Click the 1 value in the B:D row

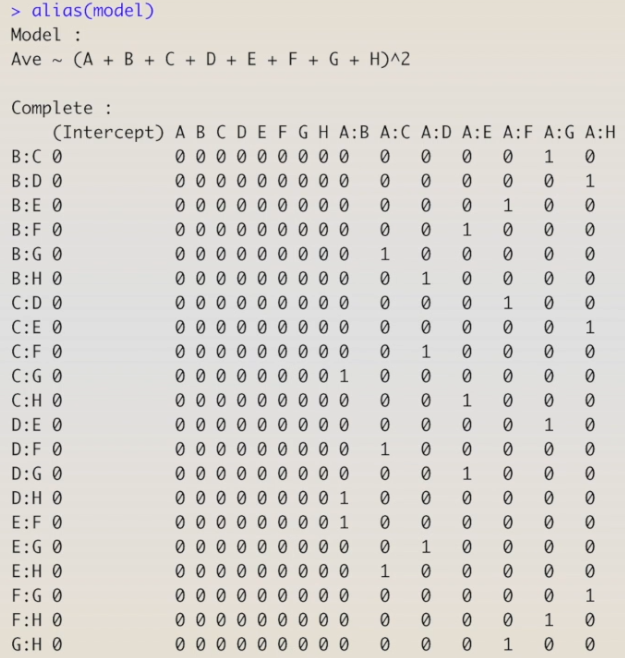(590, 181)
